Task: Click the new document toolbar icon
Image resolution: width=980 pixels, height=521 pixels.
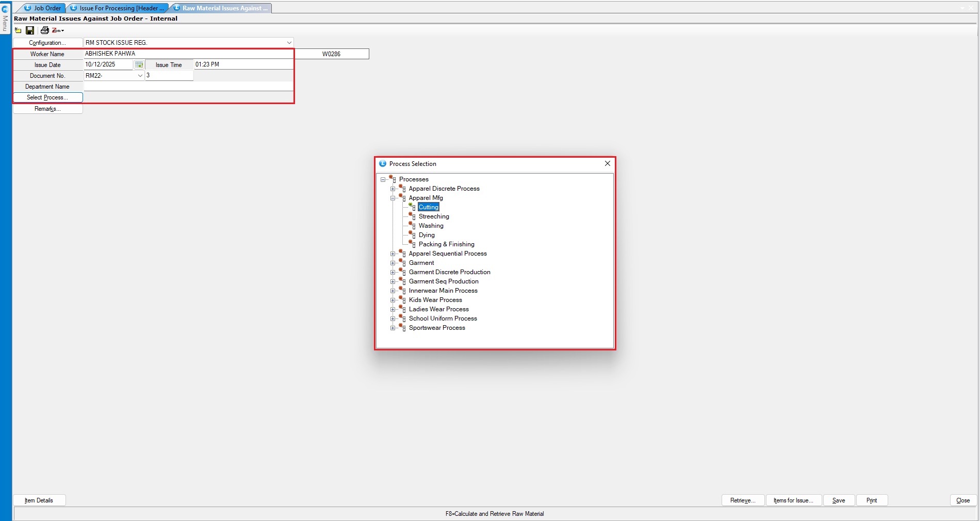Action: click(18, 30)
